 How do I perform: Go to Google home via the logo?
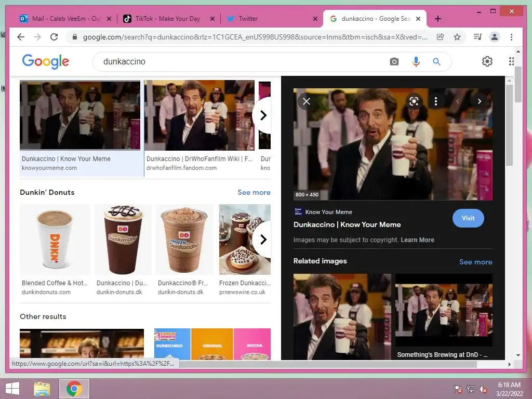coord(46,61)
